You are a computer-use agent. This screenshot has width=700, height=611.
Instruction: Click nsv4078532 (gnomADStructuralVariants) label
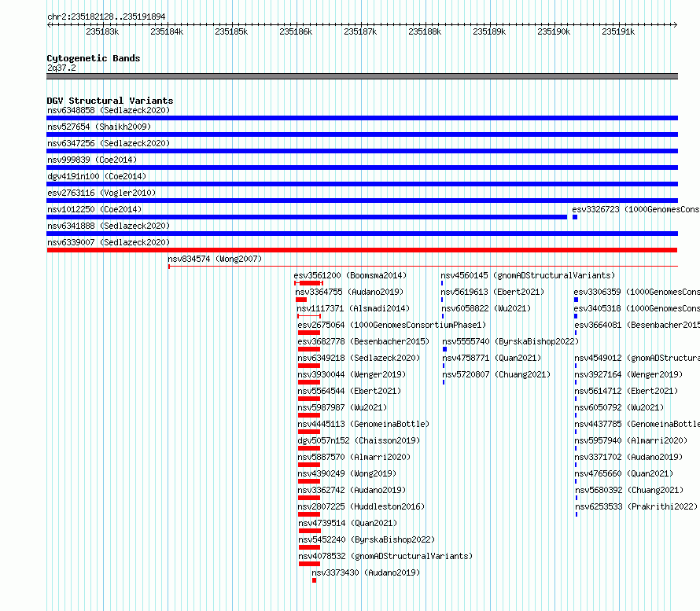click(385, 556)
